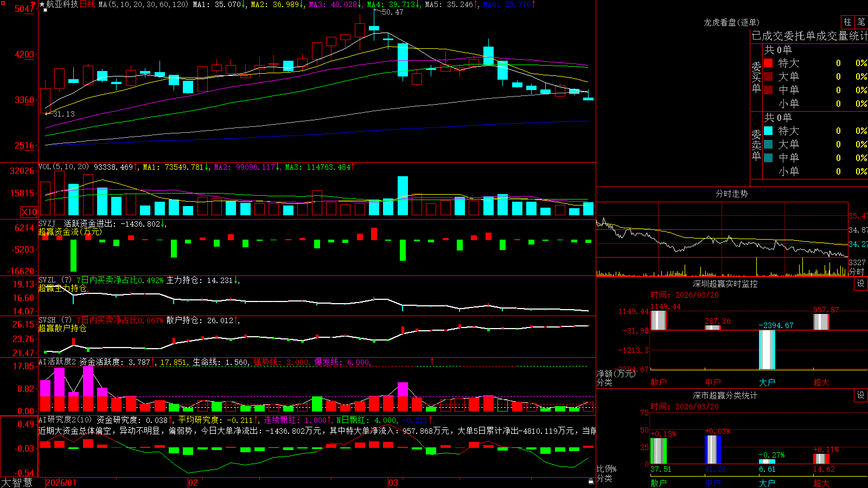Click the red 特大 buy-order color swatch
This screenshot has height=488, width=868.
(x=768, y=63)
